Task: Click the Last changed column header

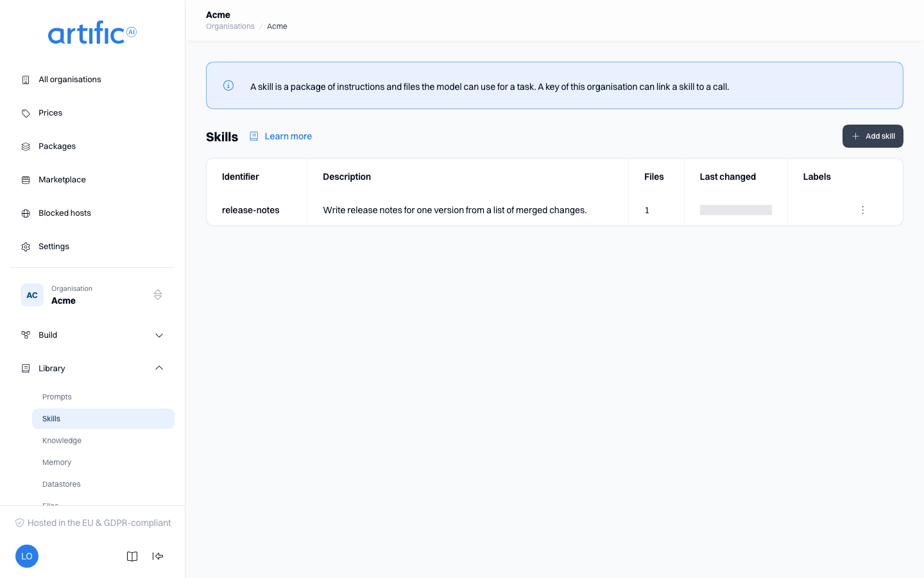Action: [728, 177]
